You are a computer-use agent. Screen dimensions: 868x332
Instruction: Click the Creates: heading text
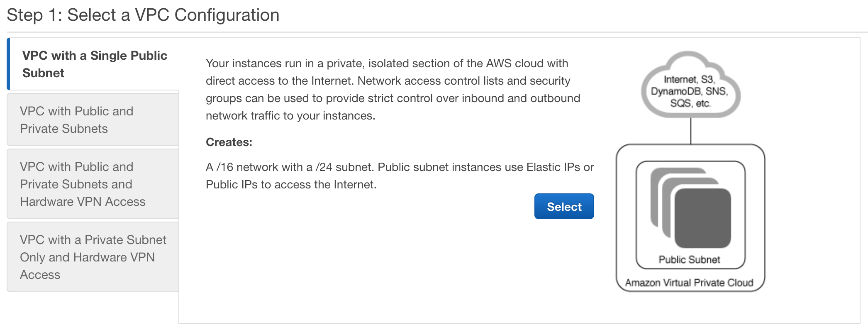coord(229,142)
